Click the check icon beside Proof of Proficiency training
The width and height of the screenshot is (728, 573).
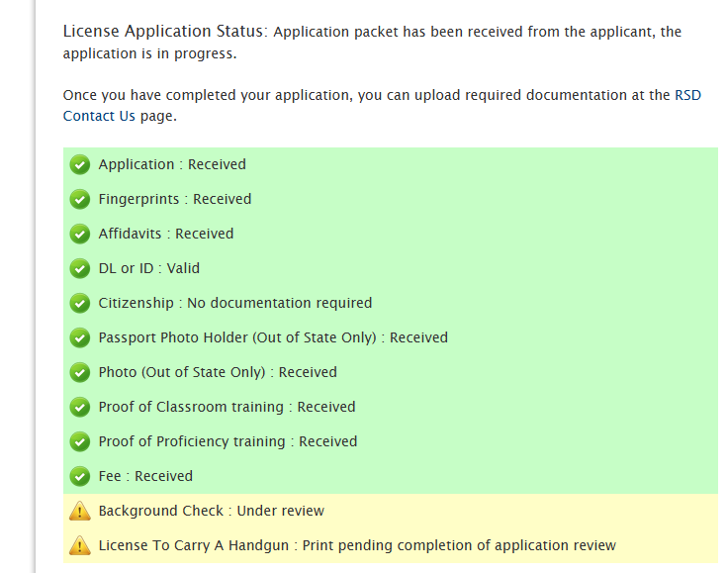pos(80,442)
